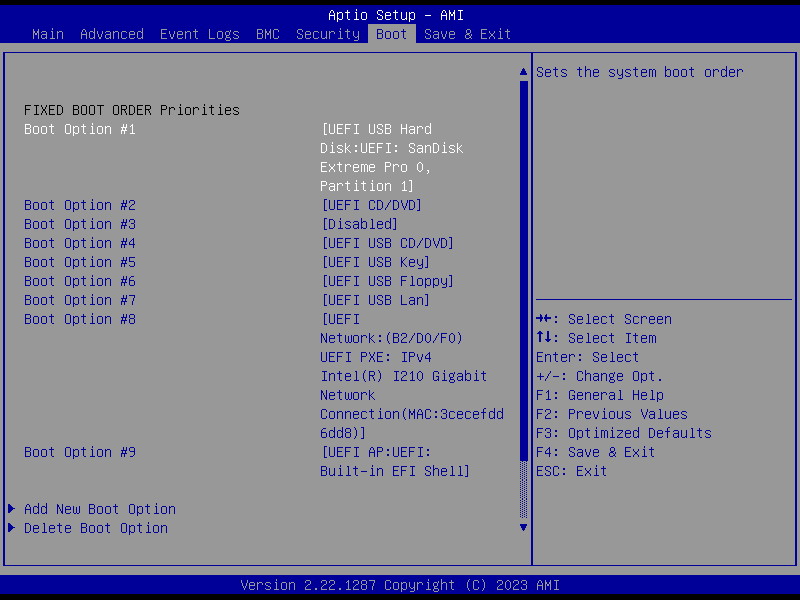Viewport: 800px width, 600px height.
Task: Click 'F3: Optimized Defaults' hint
Action: point(624,433)
